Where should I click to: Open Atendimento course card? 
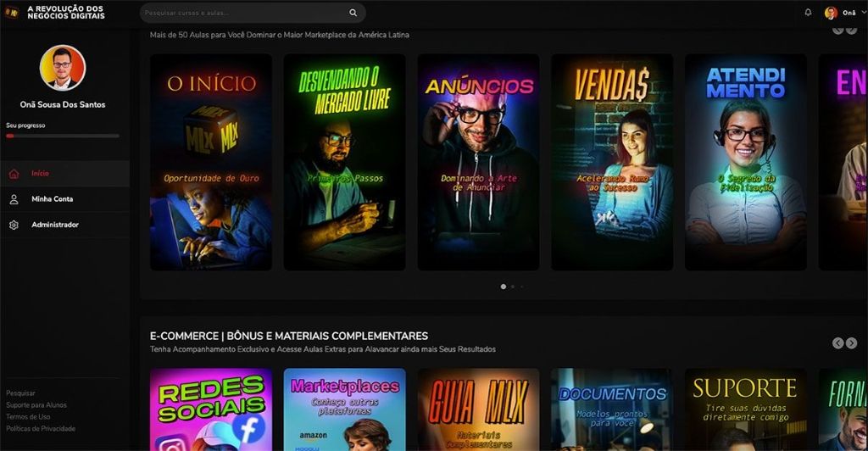coord(746,162)
